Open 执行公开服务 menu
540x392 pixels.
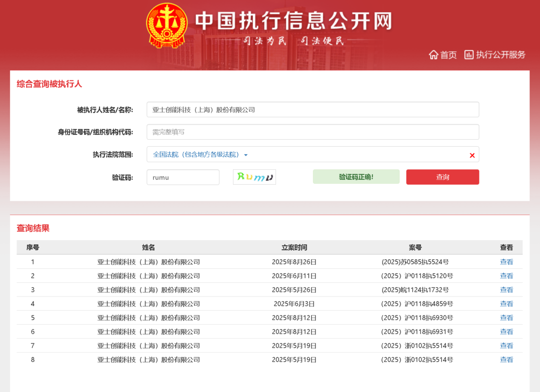coord(500,55)
